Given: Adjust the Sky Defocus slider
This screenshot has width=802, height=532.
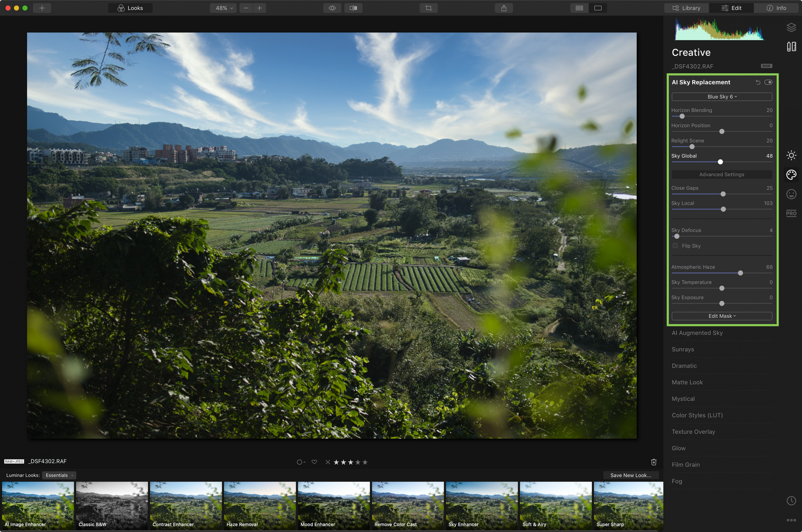Looking at the screenshot, I should (676, 236).
